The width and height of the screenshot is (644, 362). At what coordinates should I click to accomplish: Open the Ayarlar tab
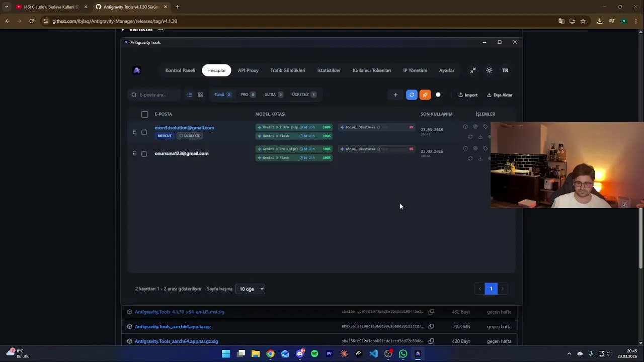(x=447, y=70)
